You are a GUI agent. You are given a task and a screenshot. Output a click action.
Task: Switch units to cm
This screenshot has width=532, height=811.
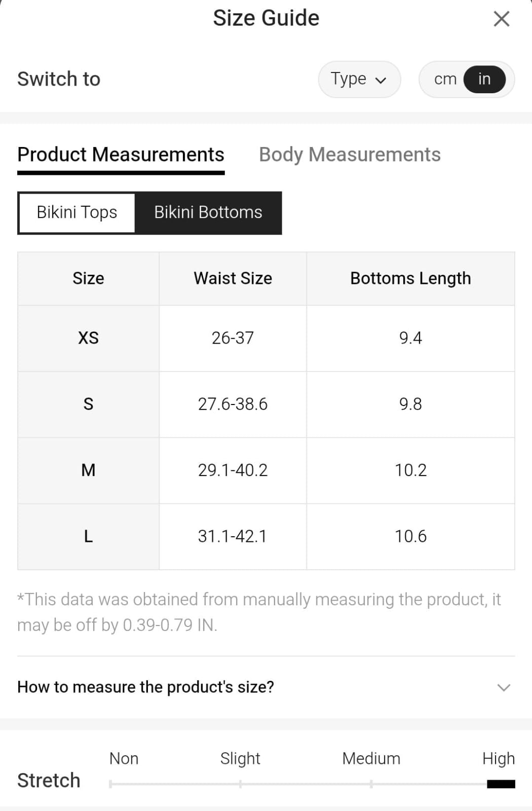[x=445, y=79]
